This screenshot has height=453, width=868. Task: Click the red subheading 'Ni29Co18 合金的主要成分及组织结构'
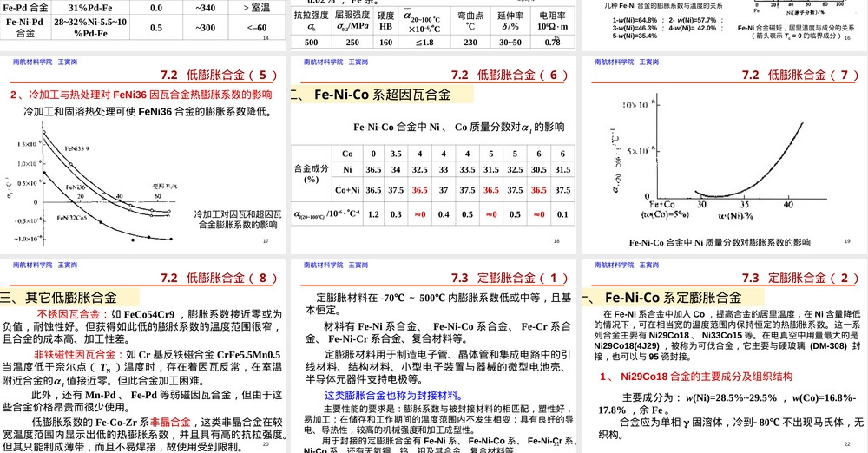[x=707, y=377]
